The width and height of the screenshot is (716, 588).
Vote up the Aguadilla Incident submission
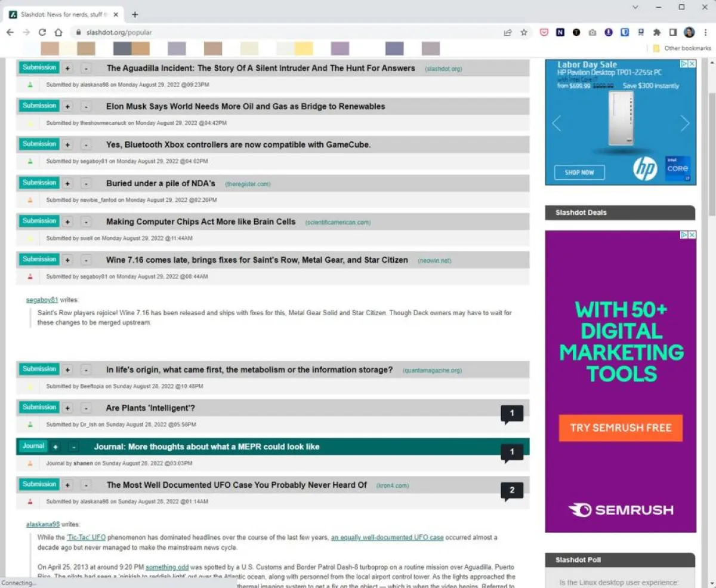pos(67,68)
